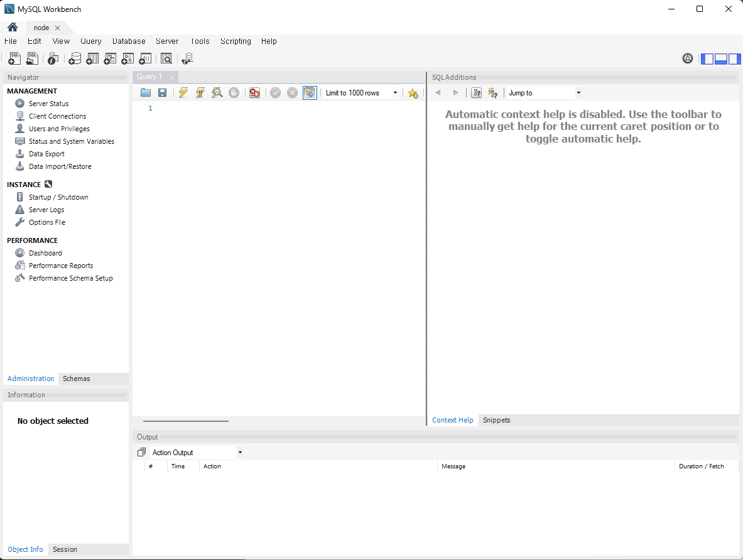Go to the home screen tab
Screen dimensions: 743x560
[13, 27]
